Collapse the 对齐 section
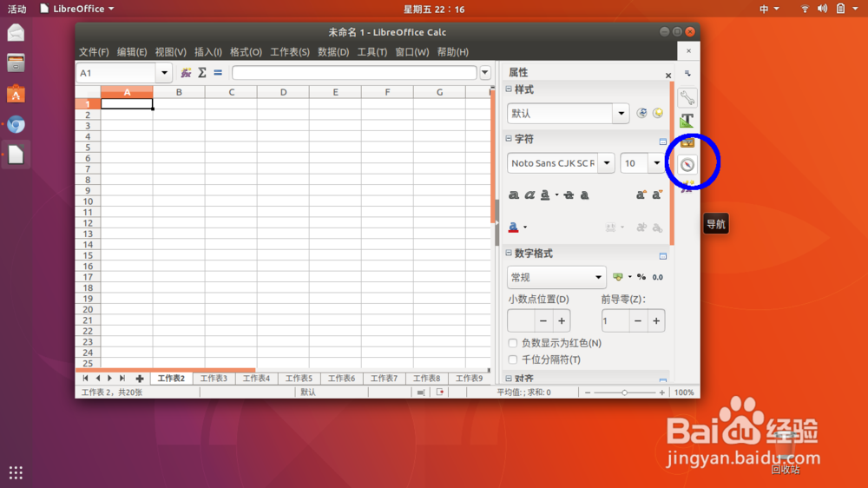Image resolution: width=868 pixels, height=488 pixels. [509, 379]
